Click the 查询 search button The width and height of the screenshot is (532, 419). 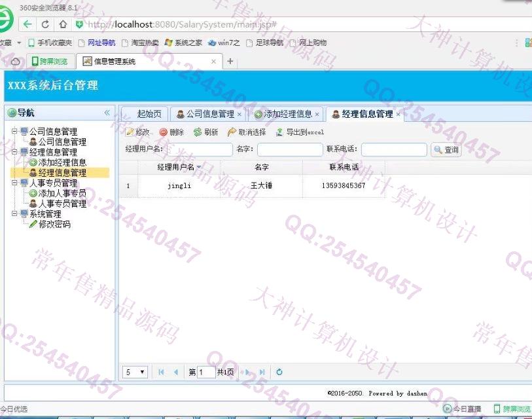click(446, 149)
